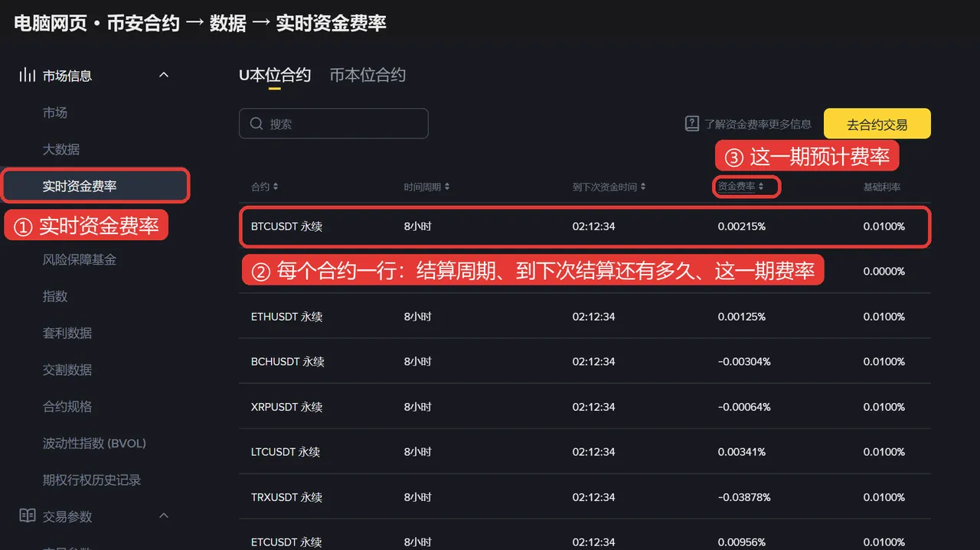Screen dimensions: 980x550
Task: Open 合约规格 sidebar item
Action: (x=67, y=406)
